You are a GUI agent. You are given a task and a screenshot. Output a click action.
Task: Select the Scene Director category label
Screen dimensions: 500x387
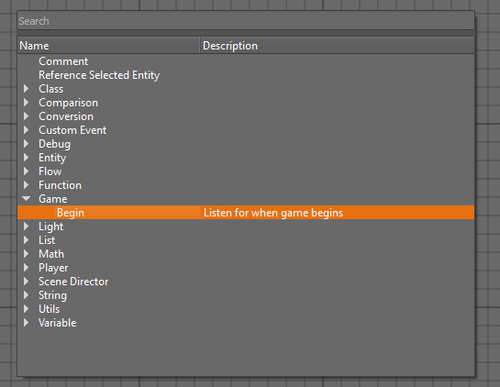(x=73, y=282)
